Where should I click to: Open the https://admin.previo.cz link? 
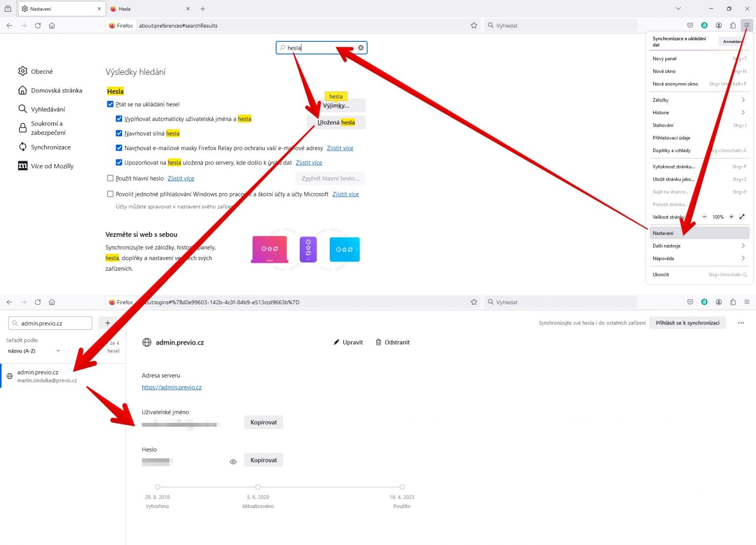pyautogui.click(x=172, y=387)
